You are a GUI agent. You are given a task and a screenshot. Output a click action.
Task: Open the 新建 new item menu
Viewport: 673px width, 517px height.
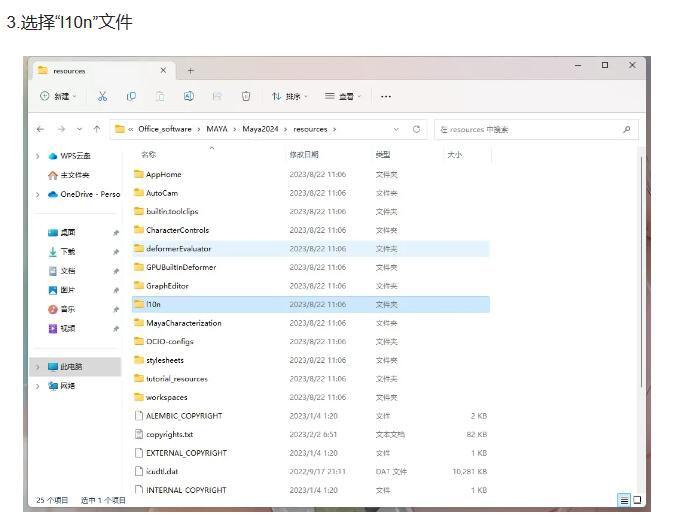pos(58,96)
